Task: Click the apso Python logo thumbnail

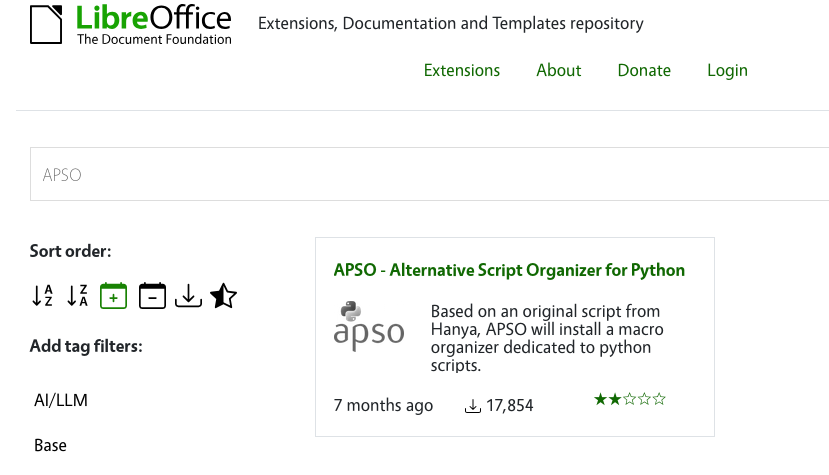Action: pyautogui.click(x=369, y=326)
